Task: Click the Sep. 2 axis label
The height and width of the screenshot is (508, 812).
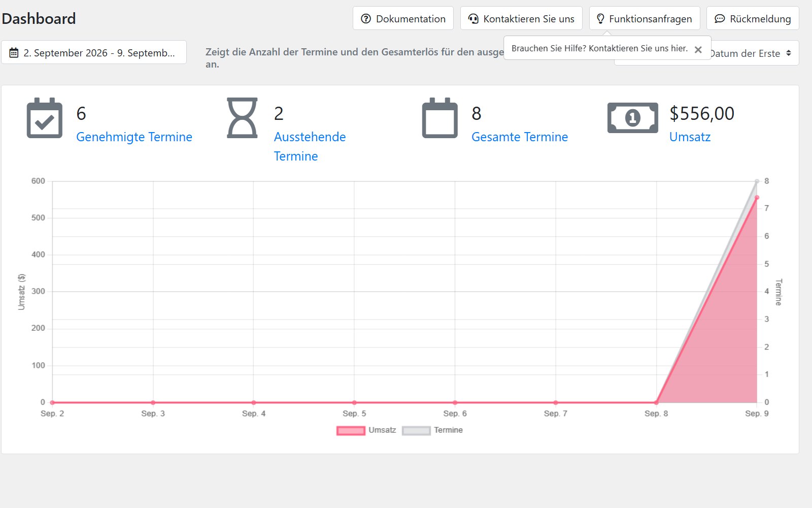Action: click(52, 414)
